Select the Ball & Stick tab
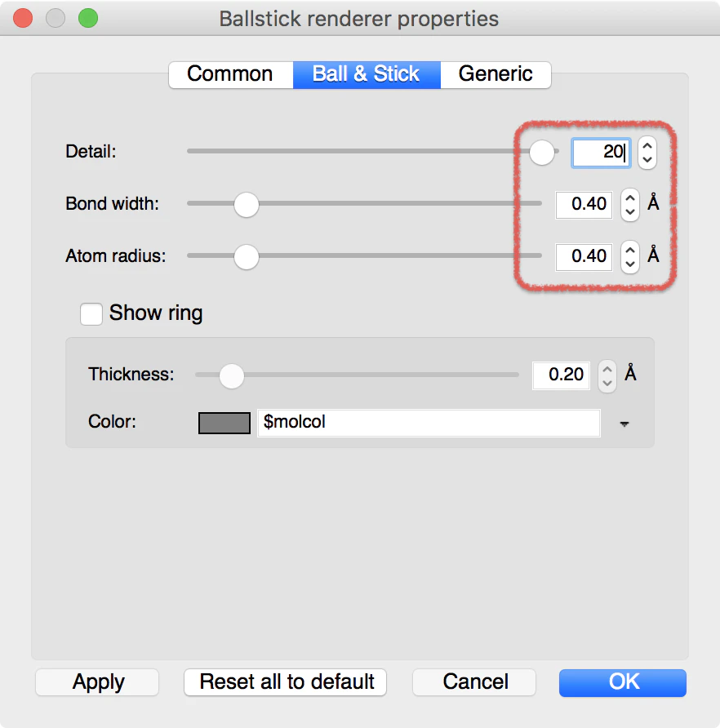This screenshot has height=728, width=720. coord(367,74)
